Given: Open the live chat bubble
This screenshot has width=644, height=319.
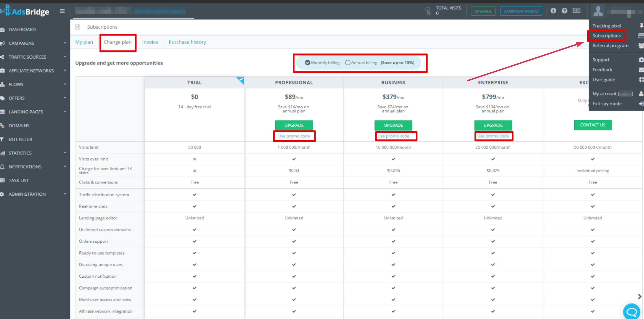Looking at the screenshot, I should (632, 311).
